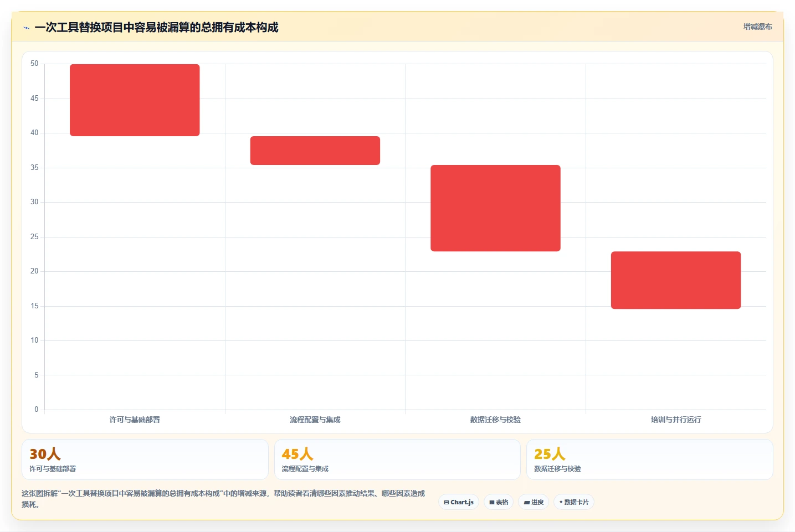Click x-axis label 培训与并行运行
This screenshot has height=532, width=795.
[x=676, y=420]
